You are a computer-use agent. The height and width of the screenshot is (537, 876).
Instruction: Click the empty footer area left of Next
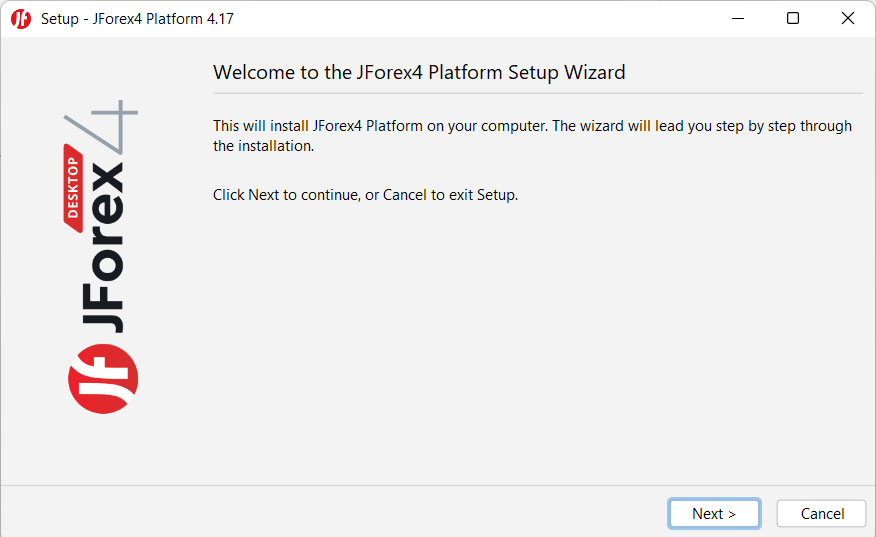point(330,512)
